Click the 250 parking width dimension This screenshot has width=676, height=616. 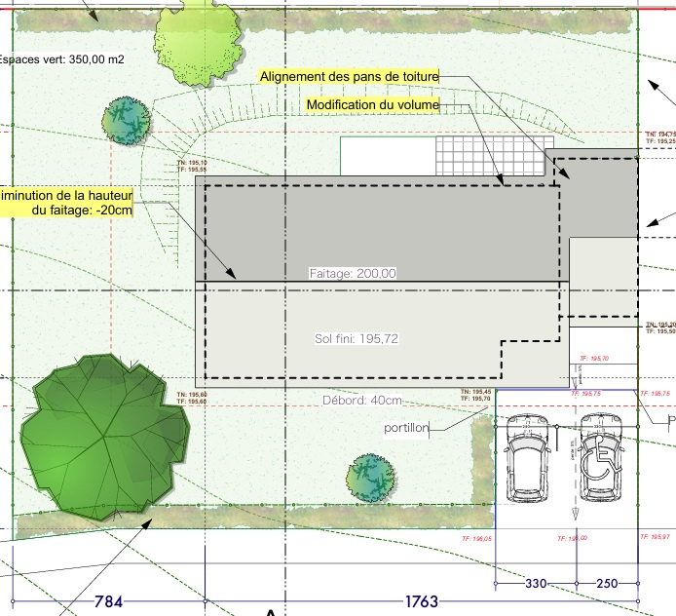[607, 584]
